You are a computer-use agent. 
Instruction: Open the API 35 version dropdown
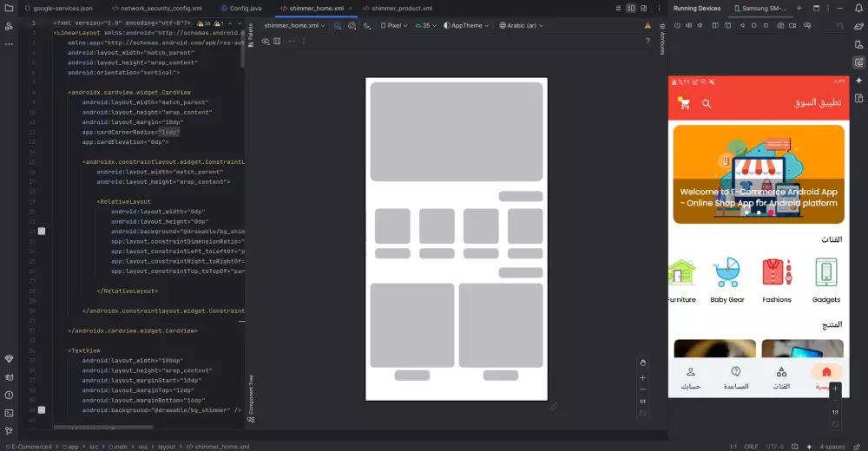tap(425, 25)
